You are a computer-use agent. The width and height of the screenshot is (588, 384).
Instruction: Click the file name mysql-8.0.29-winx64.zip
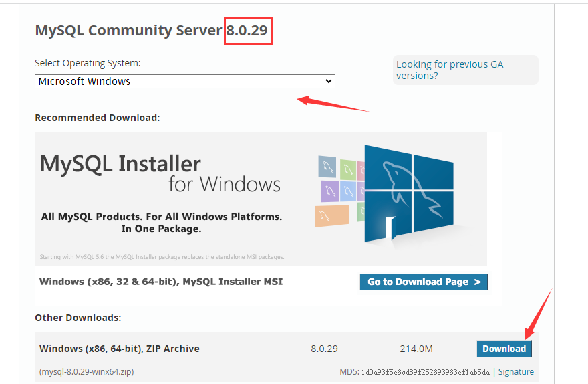pyautogui.click(x=87, y=371)
